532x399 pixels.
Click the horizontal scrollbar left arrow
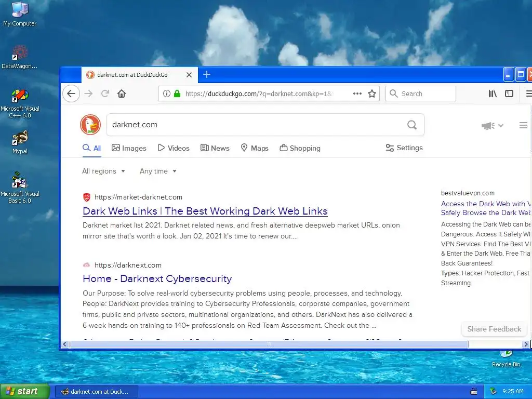point(64,344)
